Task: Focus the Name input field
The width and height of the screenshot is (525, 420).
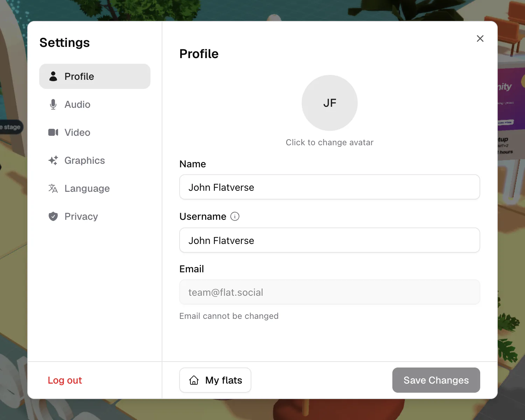Action: click(x=330, y=187)
